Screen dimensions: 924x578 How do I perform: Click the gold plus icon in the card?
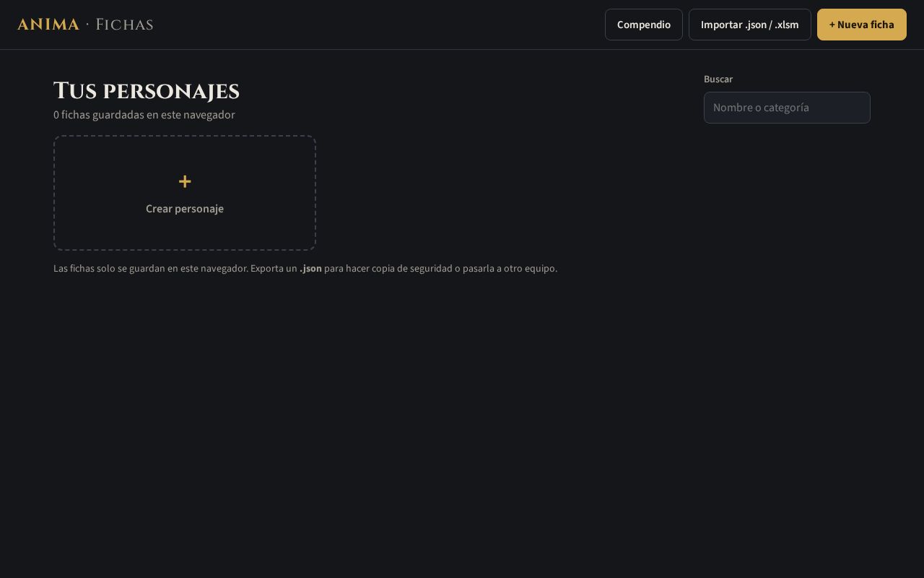point(185,181)
